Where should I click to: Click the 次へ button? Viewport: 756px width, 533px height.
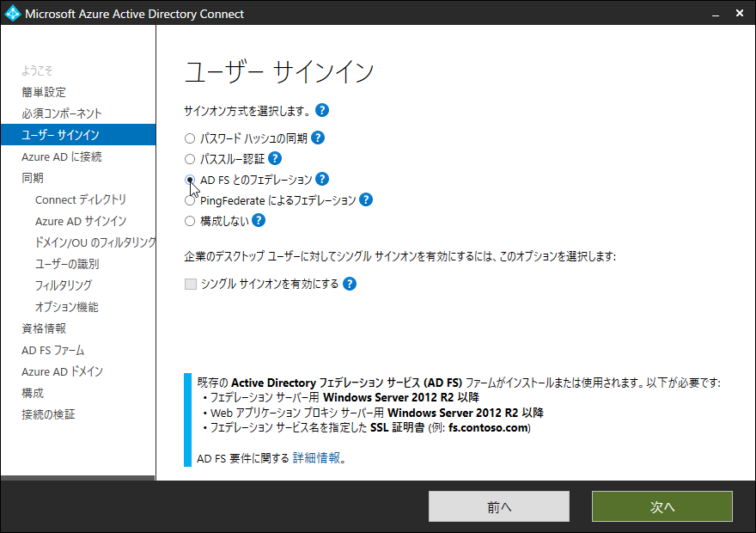click(x=662, y=506)
